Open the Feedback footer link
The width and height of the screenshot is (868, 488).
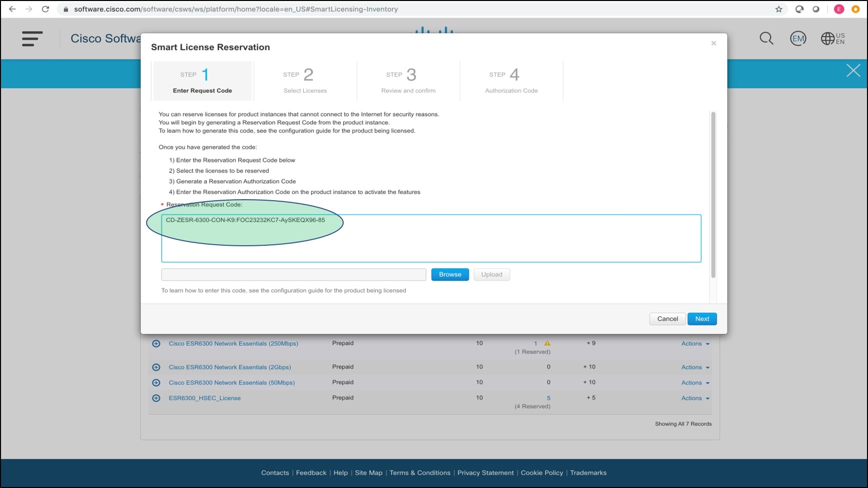coord(311,473)
